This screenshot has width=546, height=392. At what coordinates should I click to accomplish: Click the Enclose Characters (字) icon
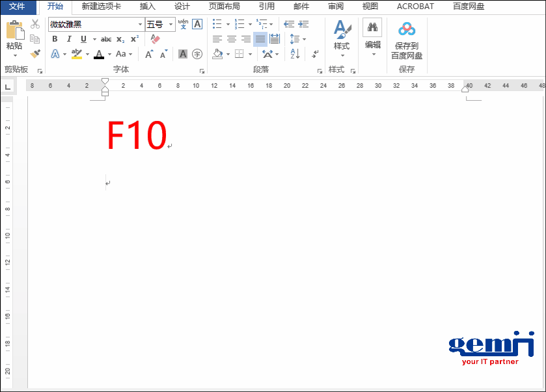coord(196,54)
